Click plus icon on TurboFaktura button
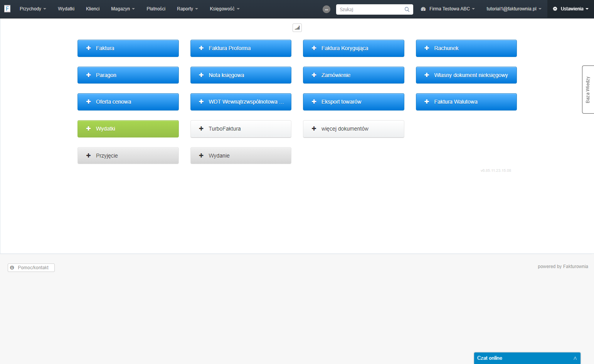This screenshot has width=594, height=364. (x=201, y=129)
